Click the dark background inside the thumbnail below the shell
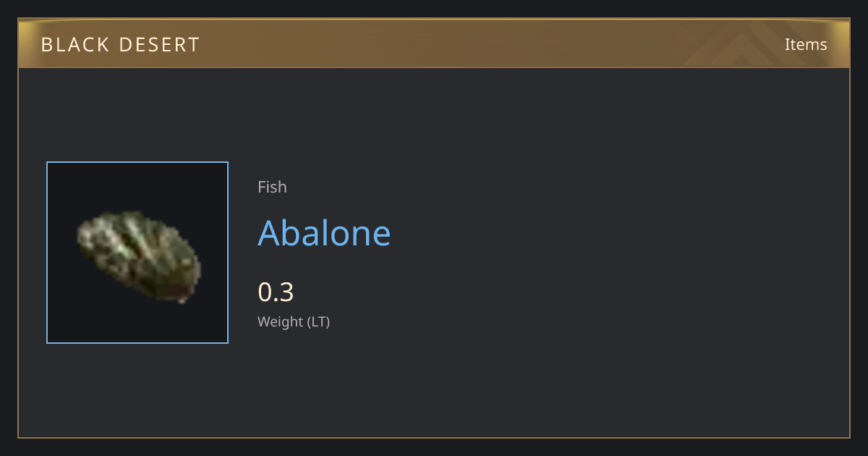 click(137, 323)
